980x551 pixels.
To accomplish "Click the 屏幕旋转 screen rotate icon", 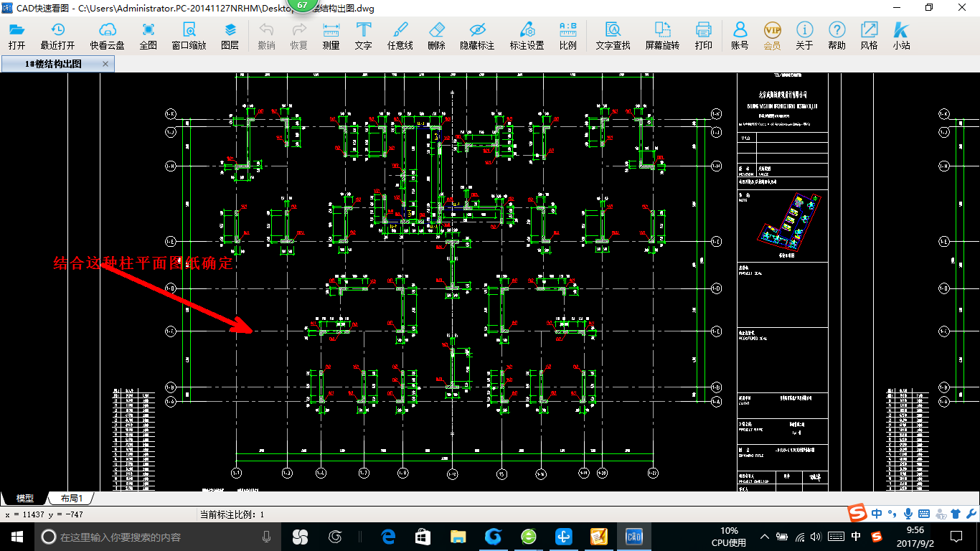I will [x=662, y=36].
